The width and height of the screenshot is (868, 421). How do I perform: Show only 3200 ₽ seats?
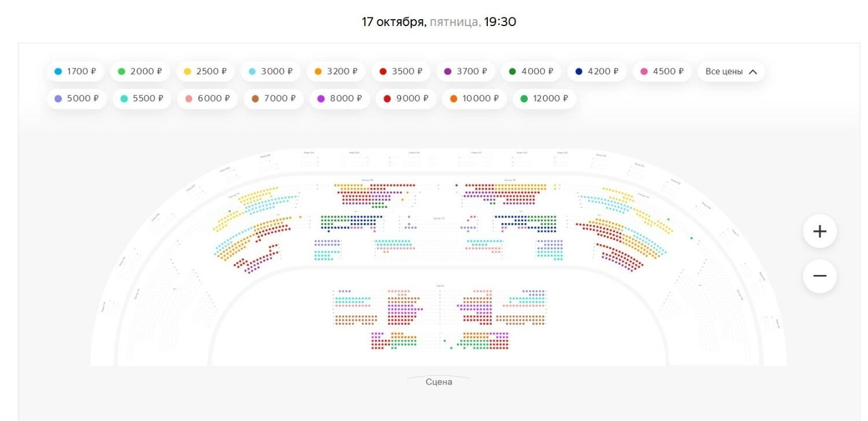coord(336,72)
